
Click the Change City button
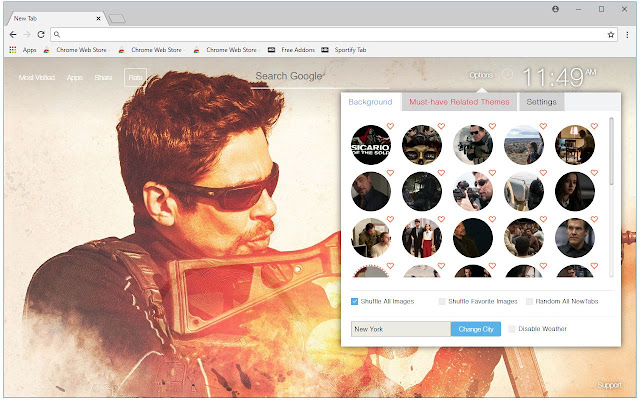(476, 329)
